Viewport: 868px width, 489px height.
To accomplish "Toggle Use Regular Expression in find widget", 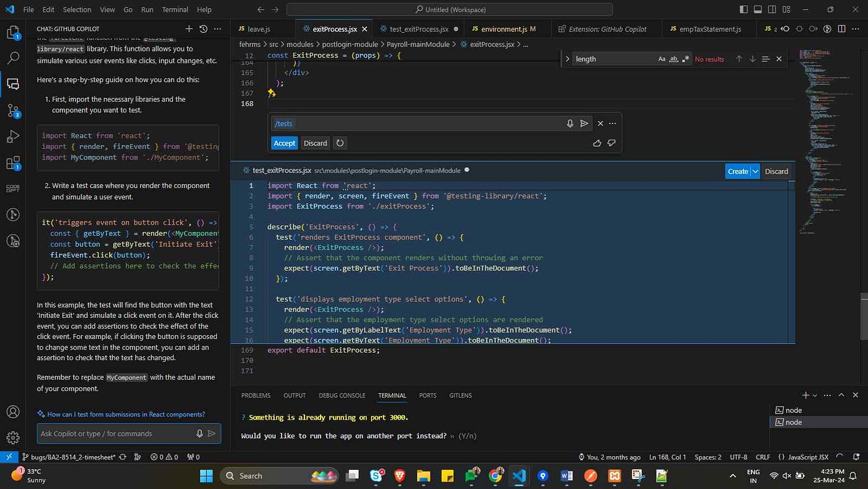I will (685, 59).
